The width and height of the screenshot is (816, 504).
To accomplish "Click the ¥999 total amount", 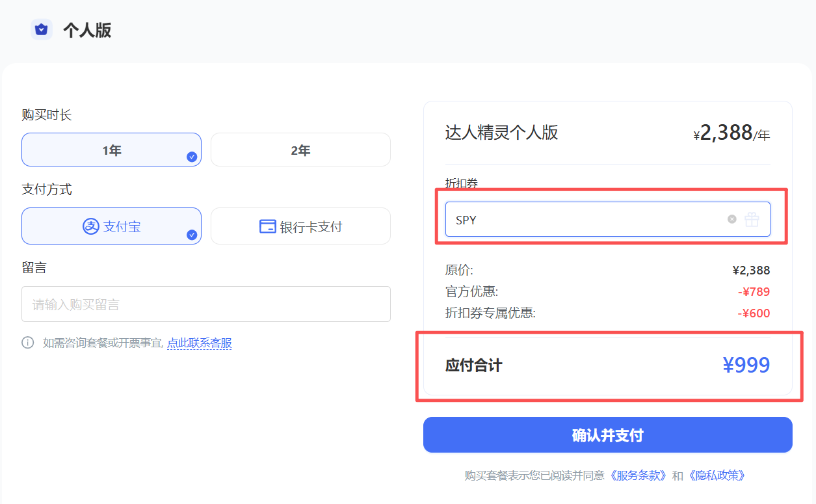I will [x=746, y=365].
